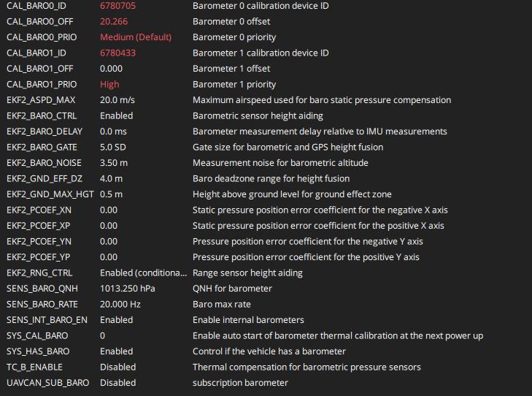Click the UAVCAN_SUB_BARO parameter name
532x396 pixels.
tap(44, 383)
